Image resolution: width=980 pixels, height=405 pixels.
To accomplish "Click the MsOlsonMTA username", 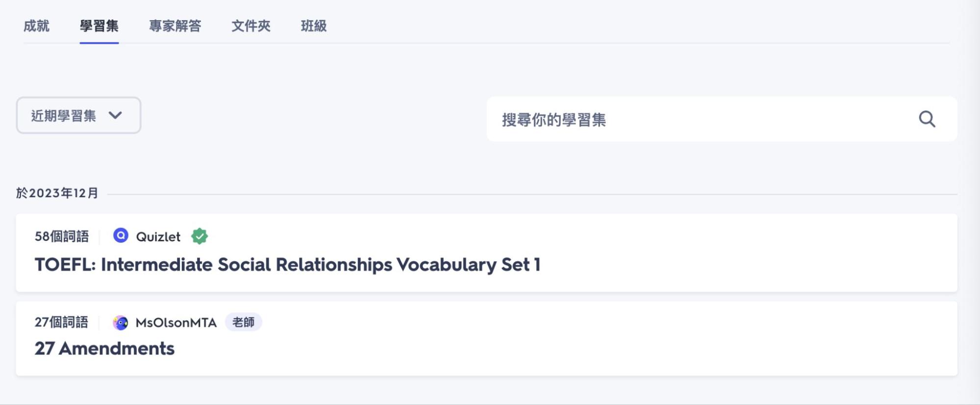I will (176, 323).
